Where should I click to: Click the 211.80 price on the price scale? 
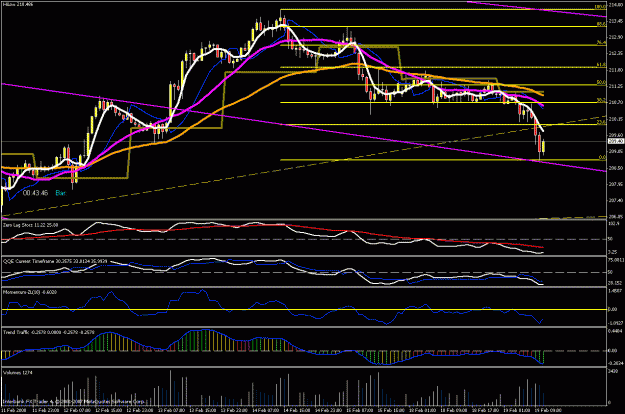(x=615, y=70)
